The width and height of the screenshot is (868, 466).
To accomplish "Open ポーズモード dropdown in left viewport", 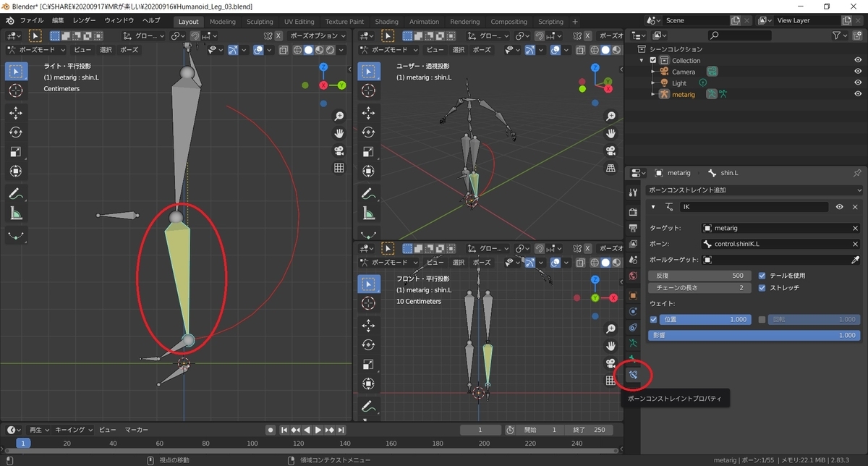I will point(35,50).
